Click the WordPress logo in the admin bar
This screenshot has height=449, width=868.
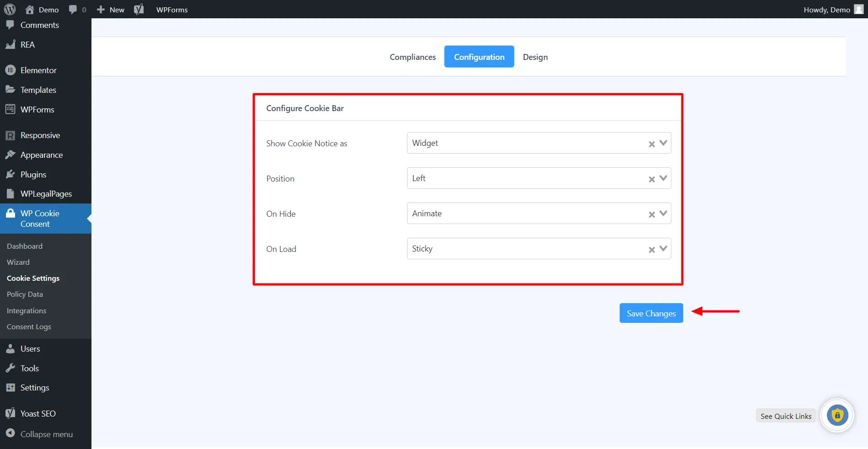(x=10, y=9)
